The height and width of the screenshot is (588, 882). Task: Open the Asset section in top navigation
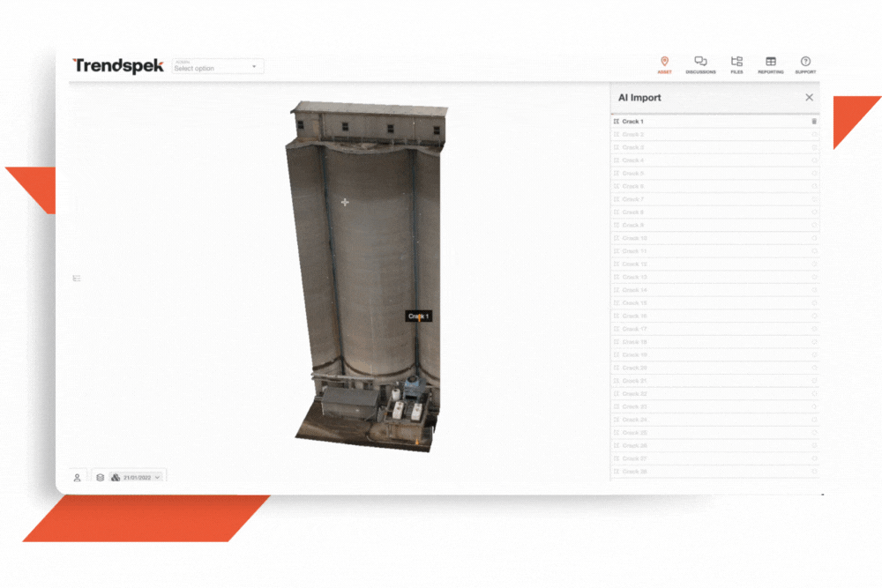pyautogui.click(x=664, y=64)
